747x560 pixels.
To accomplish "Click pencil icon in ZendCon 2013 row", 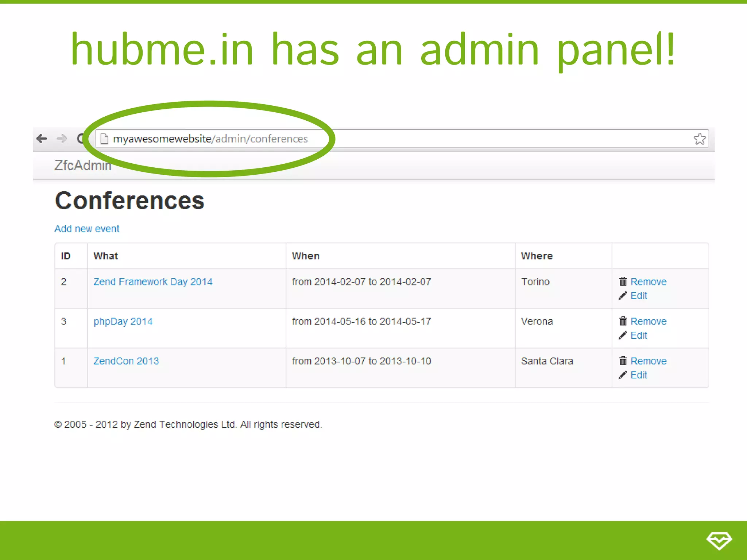I will pos(623,375).
